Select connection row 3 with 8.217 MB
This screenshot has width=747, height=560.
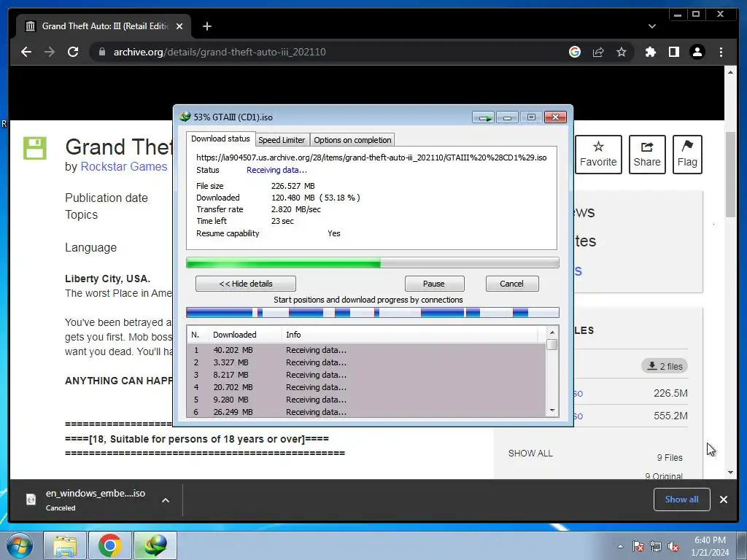367,375
